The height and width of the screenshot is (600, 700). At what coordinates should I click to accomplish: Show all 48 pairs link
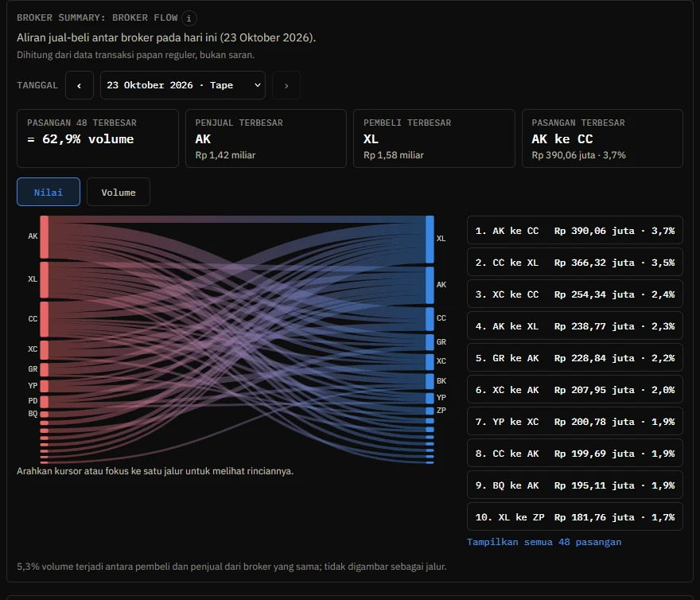(x=544, y=542)
